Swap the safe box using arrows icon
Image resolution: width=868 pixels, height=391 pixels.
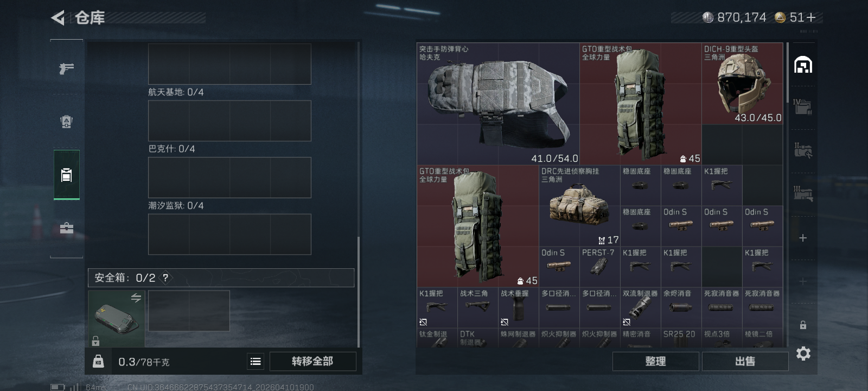pyautogui.click(x=136, y=298)
